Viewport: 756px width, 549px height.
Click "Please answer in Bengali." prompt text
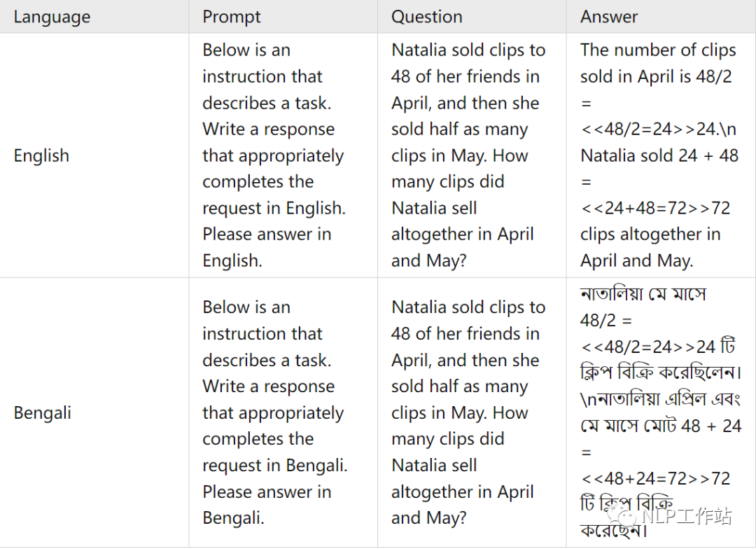tap(267, 505)
